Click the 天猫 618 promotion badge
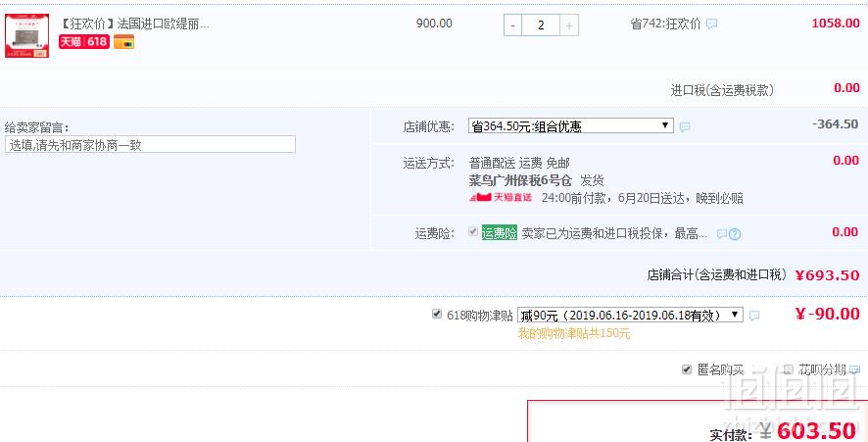Viewport: 868px width, 442px height. [84, 41]
